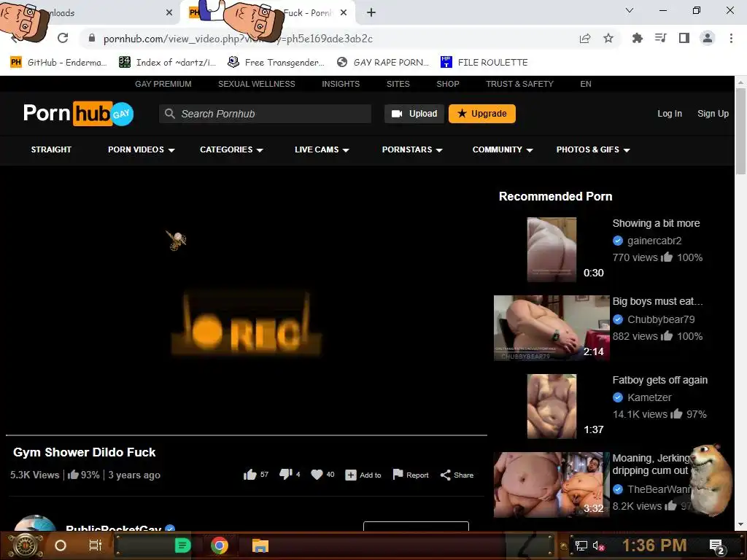Open the GitHub - Enderma... bookmark
The height and width of the screenshot is (560, 747).
point(58,63)
